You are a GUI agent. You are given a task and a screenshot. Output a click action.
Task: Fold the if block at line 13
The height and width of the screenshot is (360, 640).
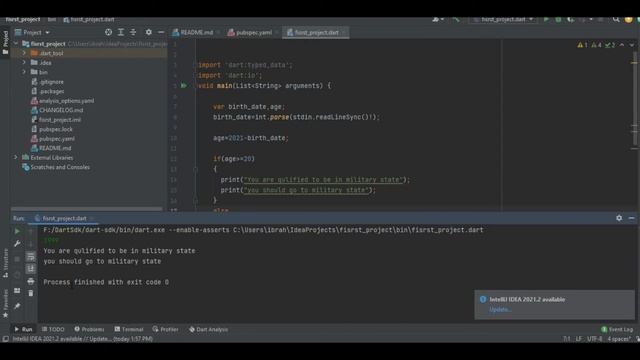point(195,169)
